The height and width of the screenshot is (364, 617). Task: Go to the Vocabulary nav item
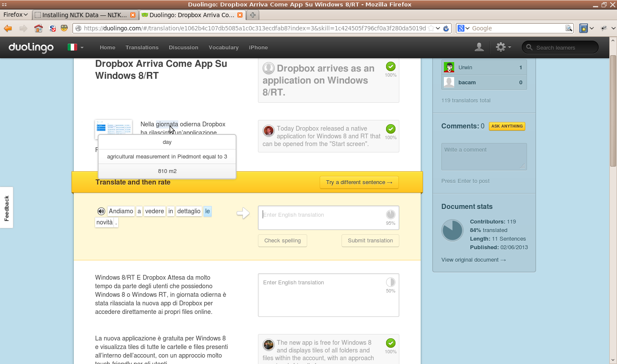point(223,48)
